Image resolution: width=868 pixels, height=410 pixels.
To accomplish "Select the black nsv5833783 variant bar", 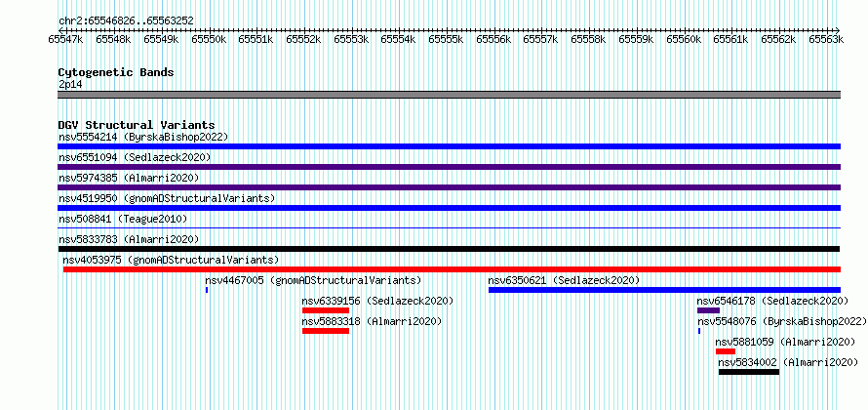I will pos(449,249).
